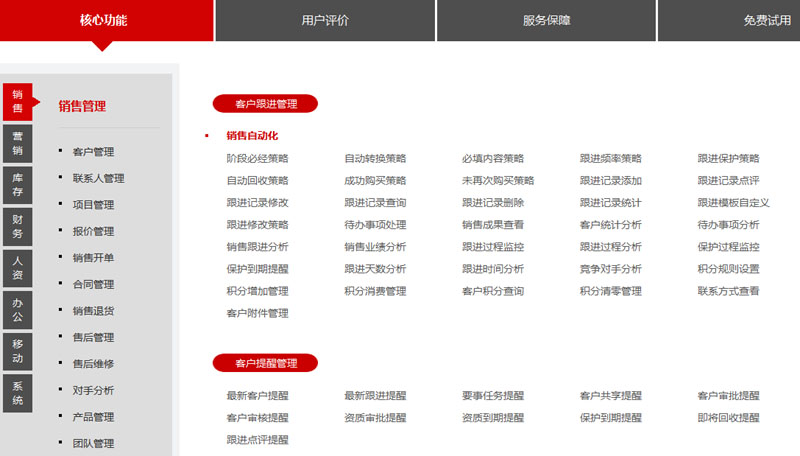This screenshot has height=456, width=800.
Task: Go to 对手分析 in the sales list
Action: pyautogui.click(x=93, y=391)
